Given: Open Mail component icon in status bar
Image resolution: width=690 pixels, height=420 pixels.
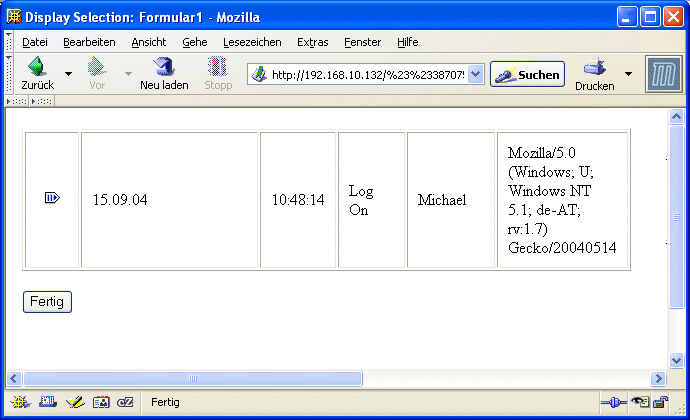Looking at the screenshot, I should pos(46,402).
